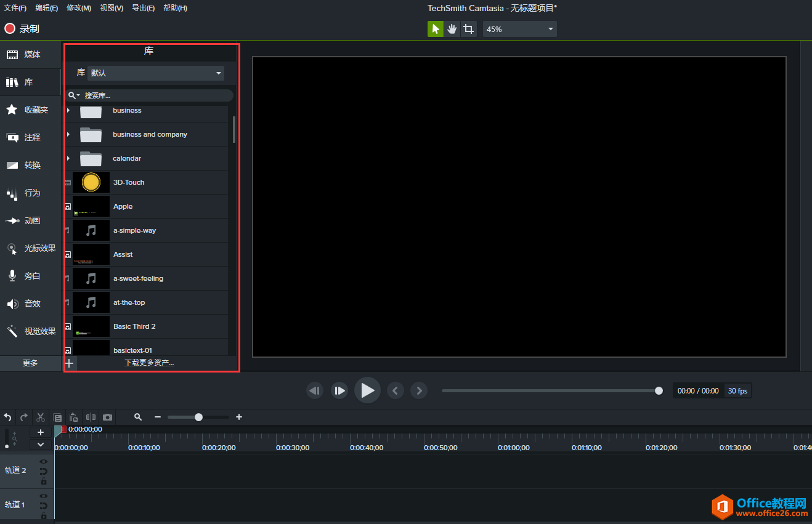Toggle the lock on 轨道 1
The height and width of the screenshot is (524, 812).
pyautogui.click(x=44, y=515)
